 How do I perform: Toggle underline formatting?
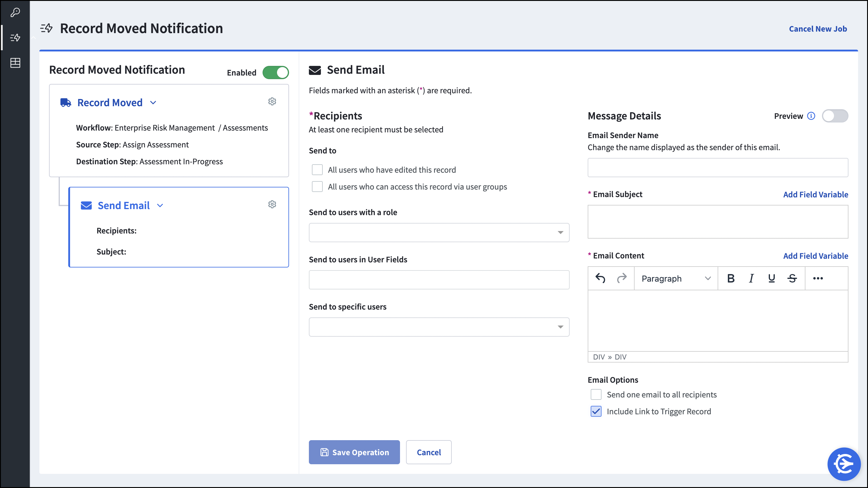(x=771, y=278)
